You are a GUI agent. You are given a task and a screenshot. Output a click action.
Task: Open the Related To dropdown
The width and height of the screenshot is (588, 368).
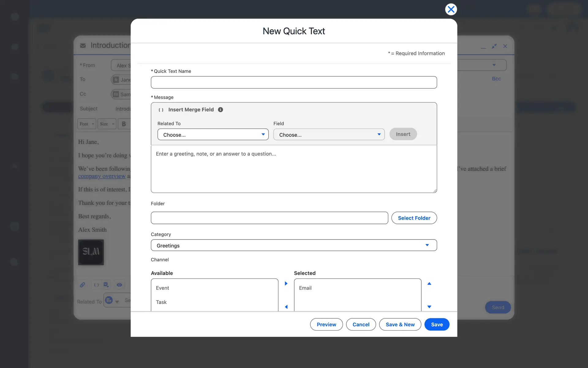[213, 135]
